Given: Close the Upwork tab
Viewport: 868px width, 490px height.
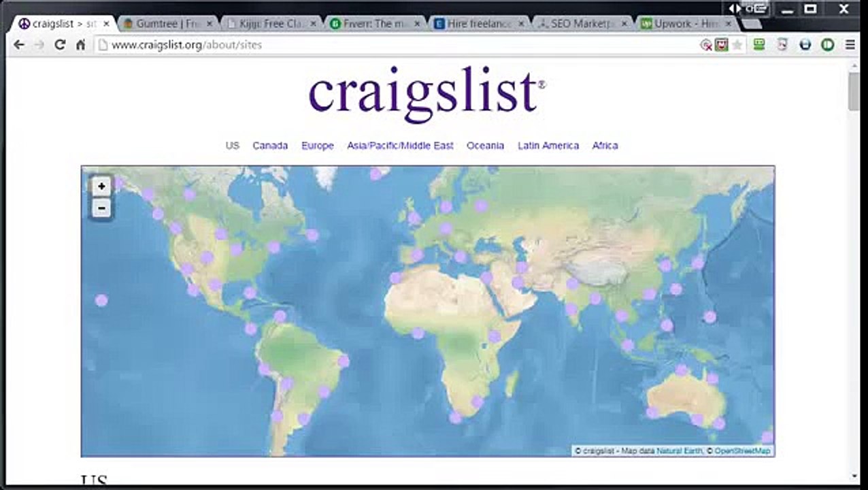Looking at the screenshot, I should pyautogui.click(x=729, y=24).
